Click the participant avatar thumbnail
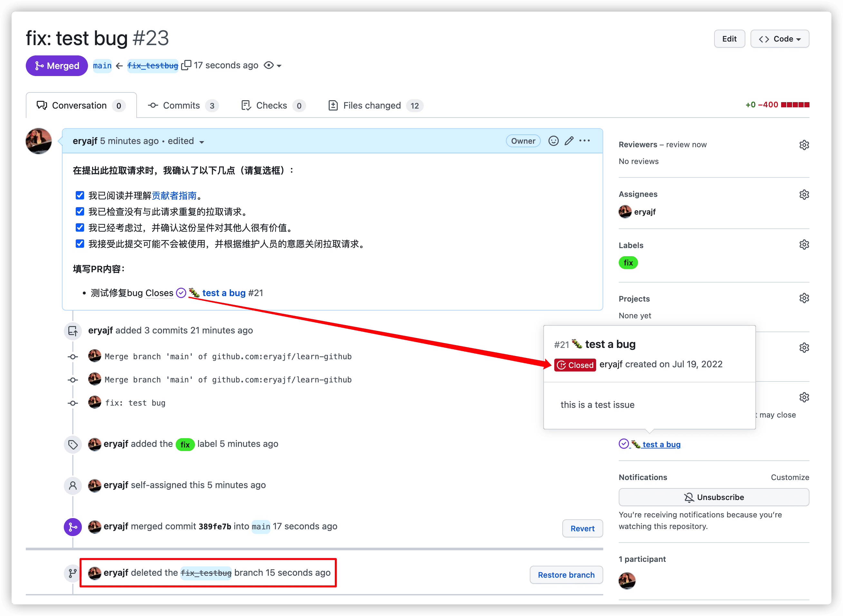843x616 pixels. [627, 581]
